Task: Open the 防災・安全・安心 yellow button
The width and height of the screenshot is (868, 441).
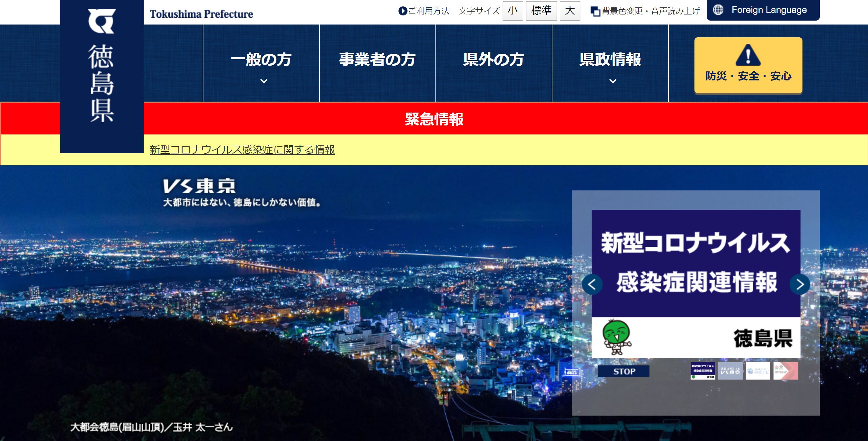Action: pos(748,65)
